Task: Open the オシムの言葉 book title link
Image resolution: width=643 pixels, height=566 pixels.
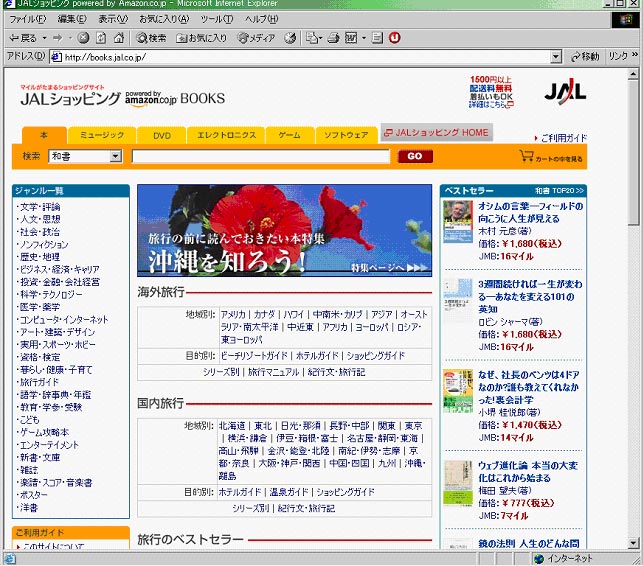Action: (531, 212)
